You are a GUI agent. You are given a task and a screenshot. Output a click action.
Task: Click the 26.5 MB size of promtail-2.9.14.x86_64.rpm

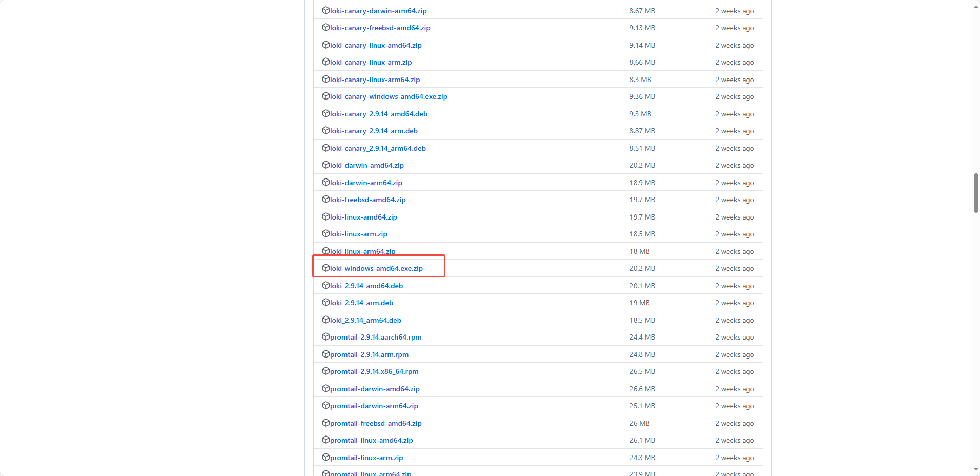point(642,371)
